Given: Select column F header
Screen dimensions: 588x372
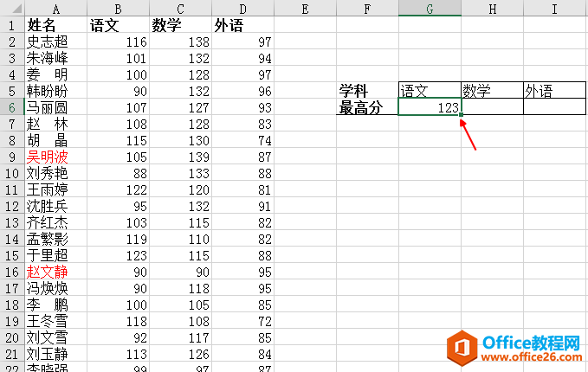Looking at the screenshot, I should (367, 8).
